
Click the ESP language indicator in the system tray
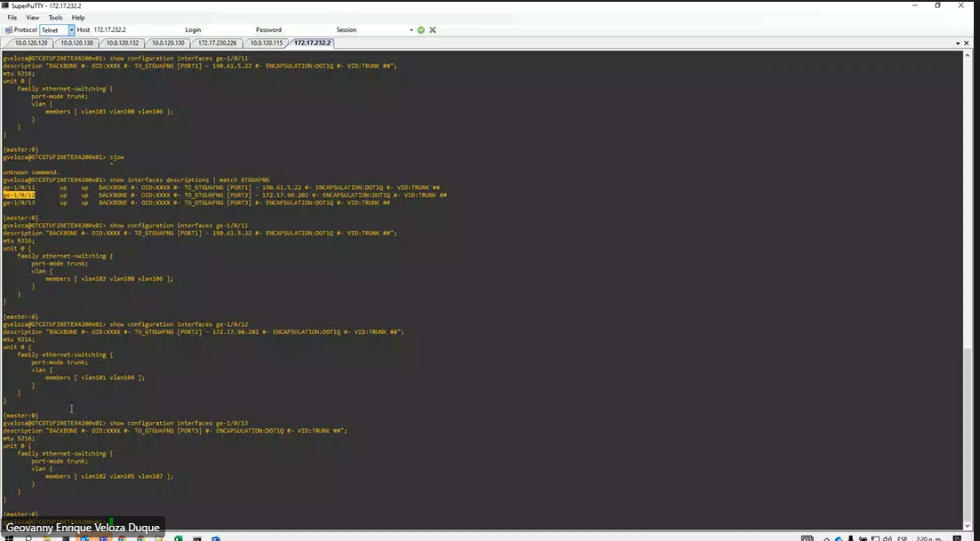click(903, 537)
